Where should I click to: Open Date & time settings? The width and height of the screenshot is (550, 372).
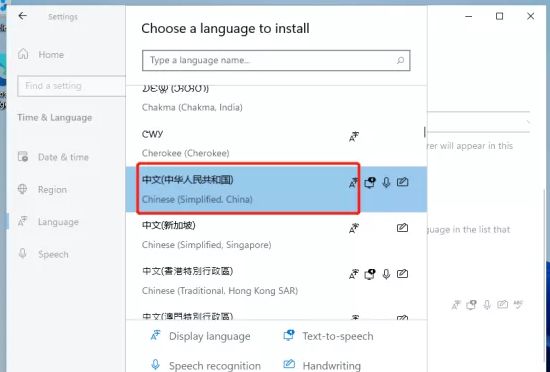[x=53, y=157]
